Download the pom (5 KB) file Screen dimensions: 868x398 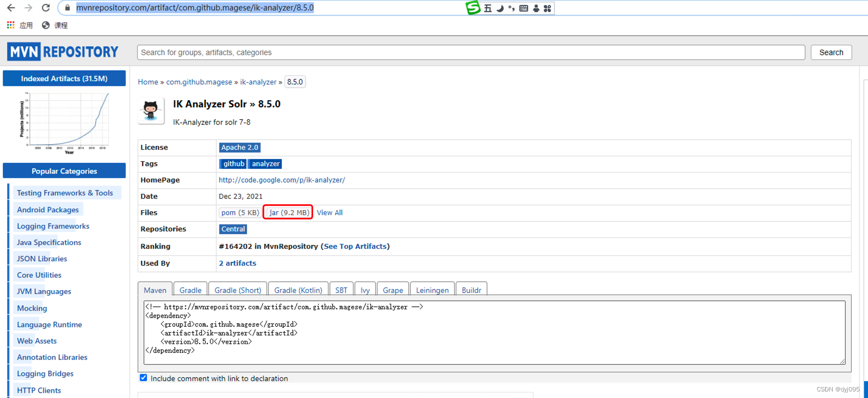240,212
